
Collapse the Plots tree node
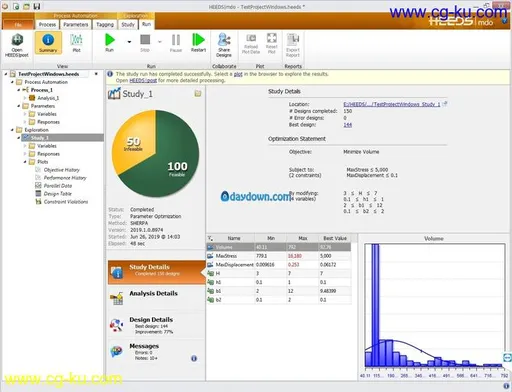[25, 162]
